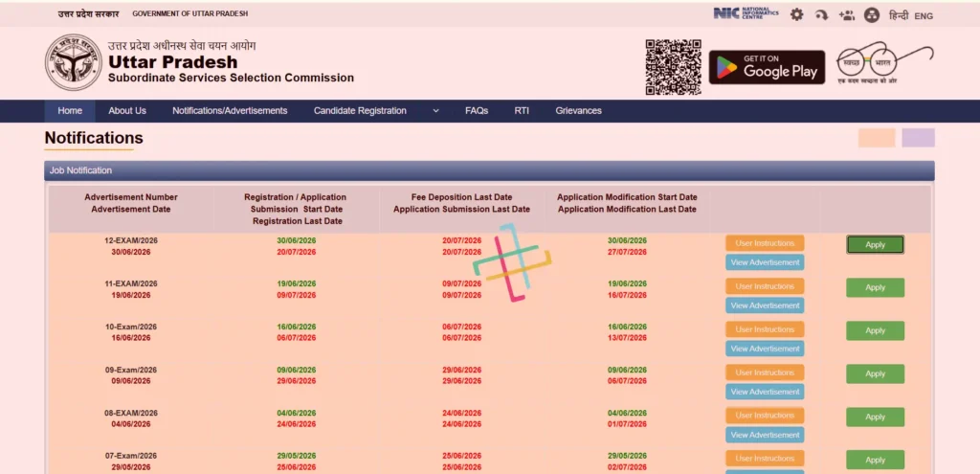The height and width of the screenshot is (474, 980).
Task: Click the add-users group icon
Action: pos(846,15)
